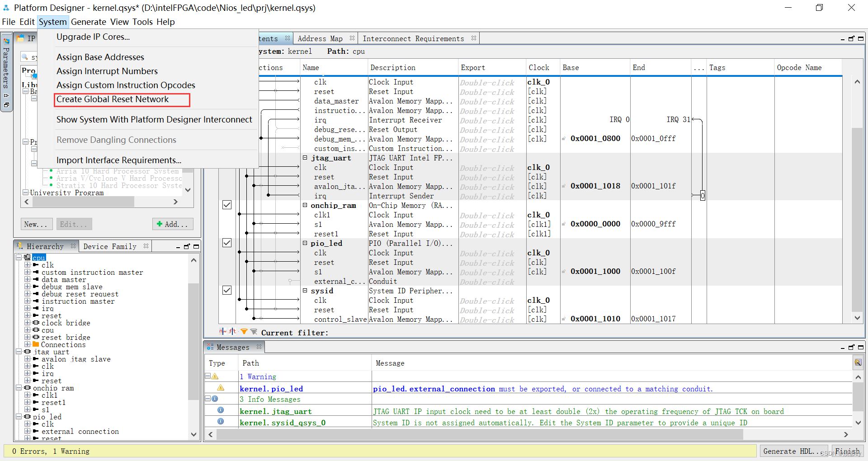The width and height of the screenshot is (868, 461).
Task: Click the search magnifier icon in IP Catalog
Action: [25, 56]
